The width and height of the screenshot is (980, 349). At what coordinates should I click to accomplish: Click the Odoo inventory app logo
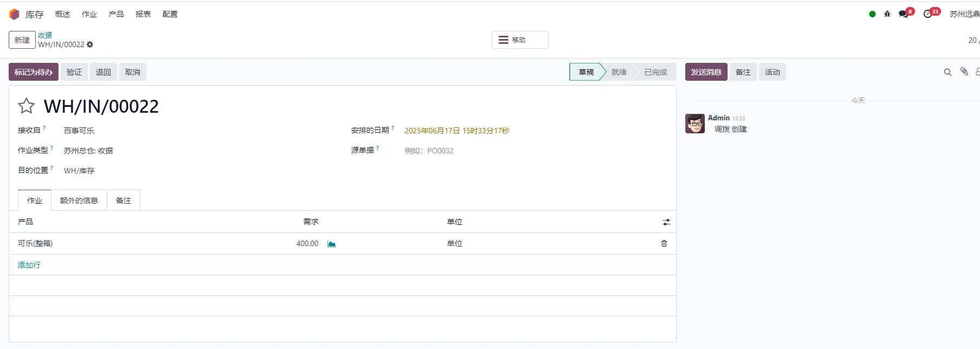point(14,14)
